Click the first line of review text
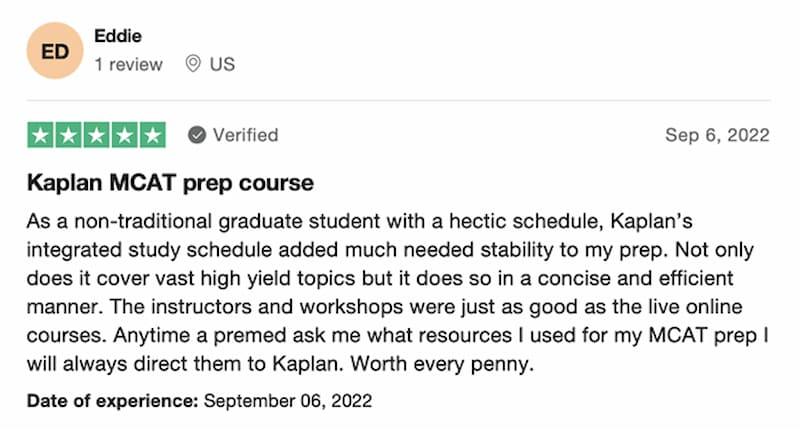Image resolution: width=800 pixels, height=429 pixels. pos(360,221)
